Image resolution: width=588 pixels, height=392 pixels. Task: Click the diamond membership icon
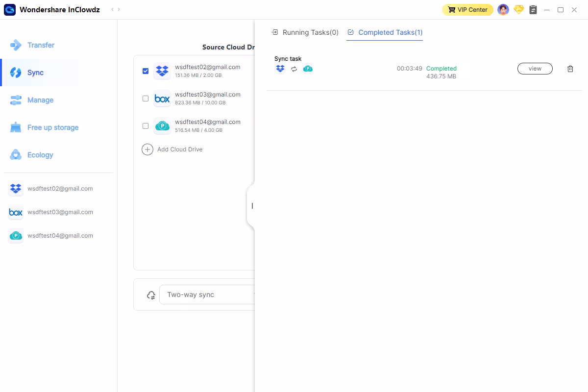pos(518,9)
